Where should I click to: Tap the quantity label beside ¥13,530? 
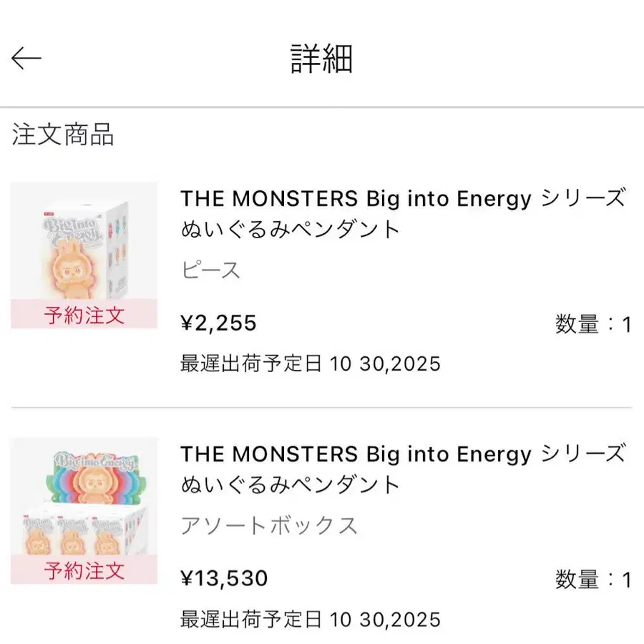point(593,580)
